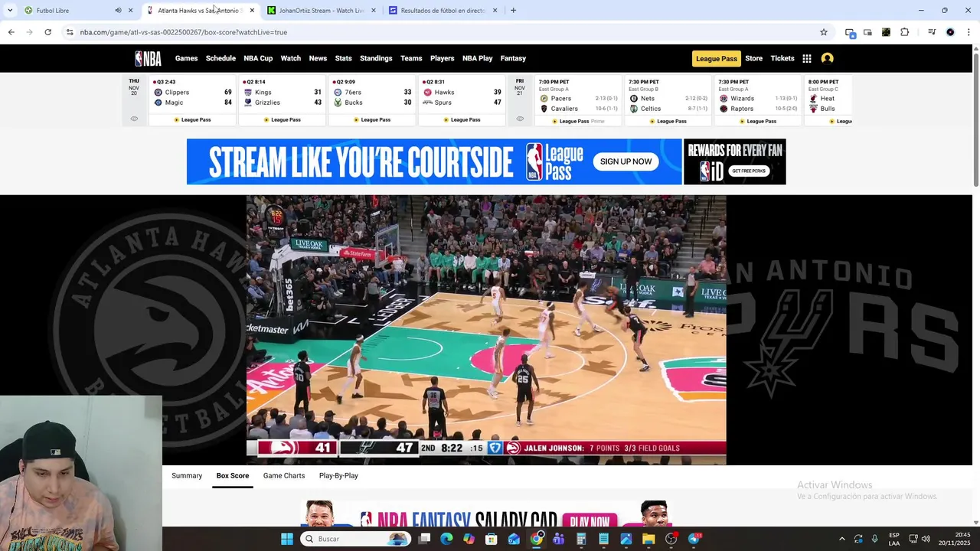This screenshot has width=980, height=551.
Task: Close the Atlanta Hawks vs San Antonio tab
Action: pos(252,11)
